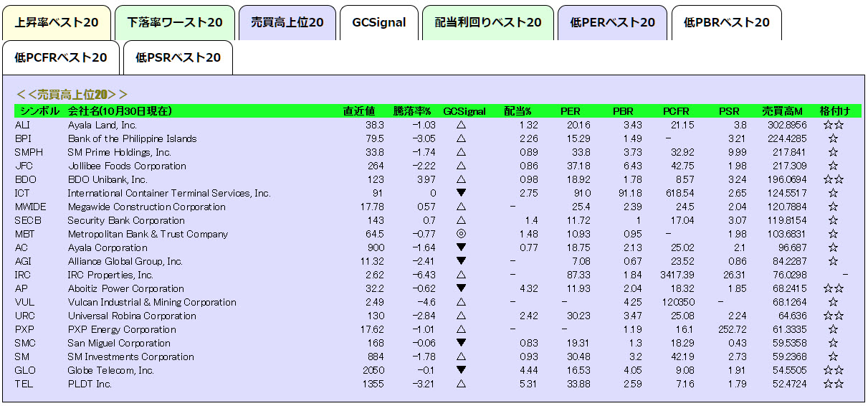Select the 売買高上位20 tab
This screenshot has height=406, width=868.
coord(287,22)
